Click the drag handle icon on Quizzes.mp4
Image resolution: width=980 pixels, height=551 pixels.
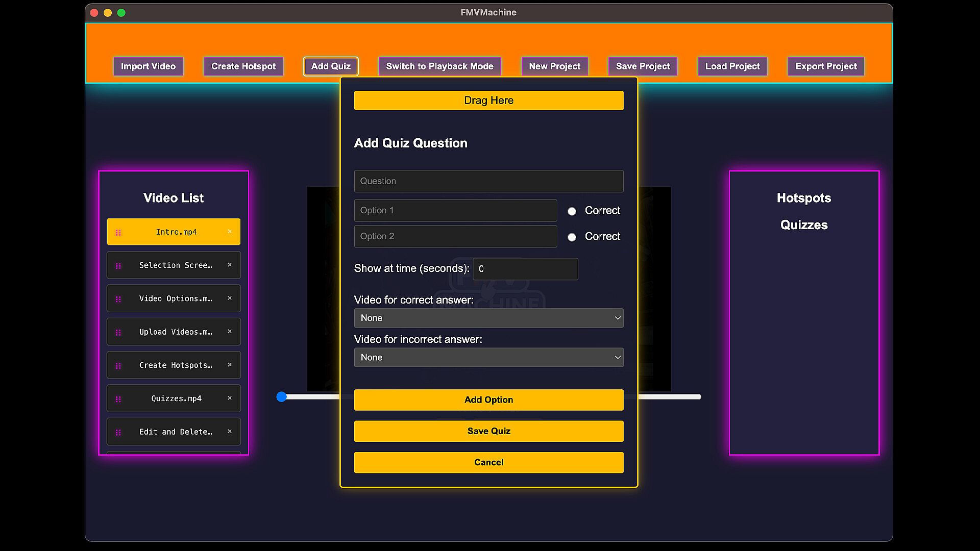118,399
